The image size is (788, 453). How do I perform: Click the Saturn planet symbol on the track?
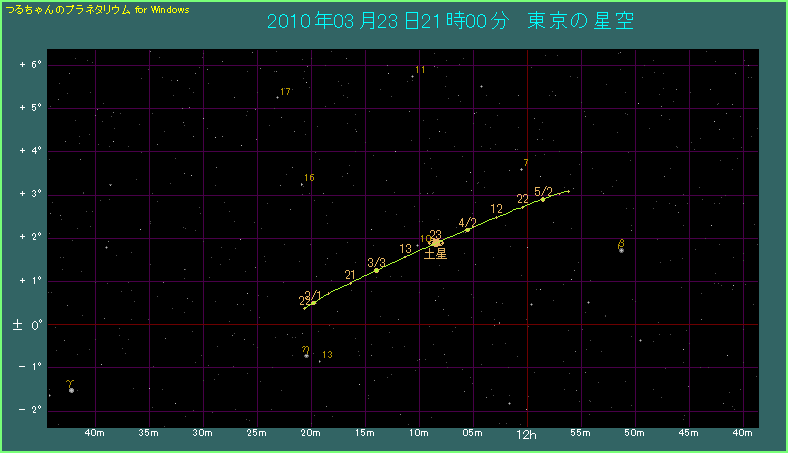click(x=437, y=242)
